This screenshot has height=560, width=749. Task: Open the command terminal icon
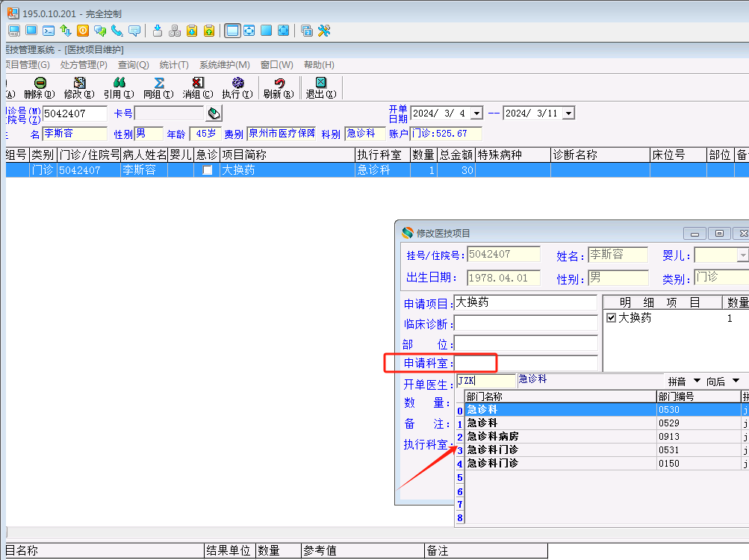49,31
